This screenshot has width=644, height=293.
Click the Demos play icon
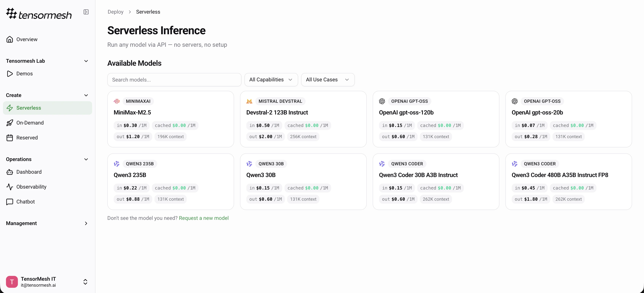pos(10,74)
